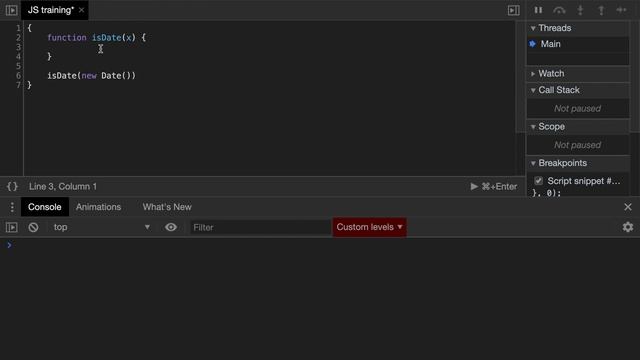This screenshot has height=360, width=640.
Task: Open the drawer three-dot menu
Action: [x=12, y=207]
